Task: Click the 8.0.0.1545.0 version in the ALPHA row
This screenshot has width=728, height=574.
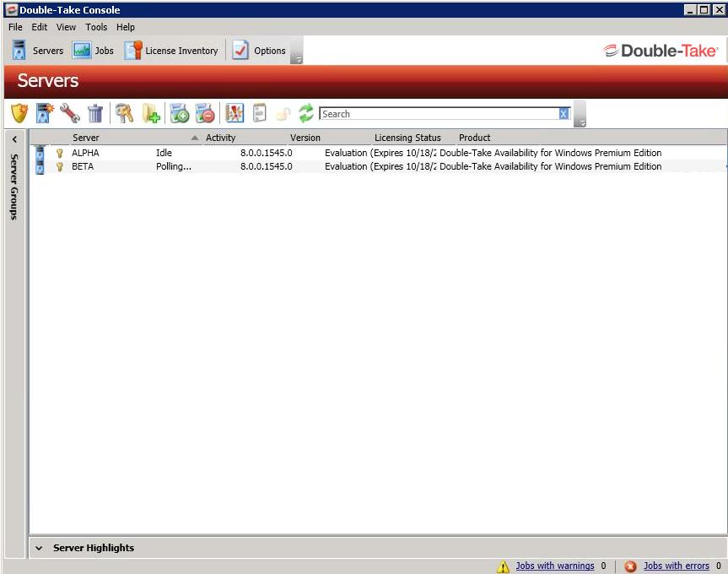Action: pyautogui.click(x=267, y=153)
